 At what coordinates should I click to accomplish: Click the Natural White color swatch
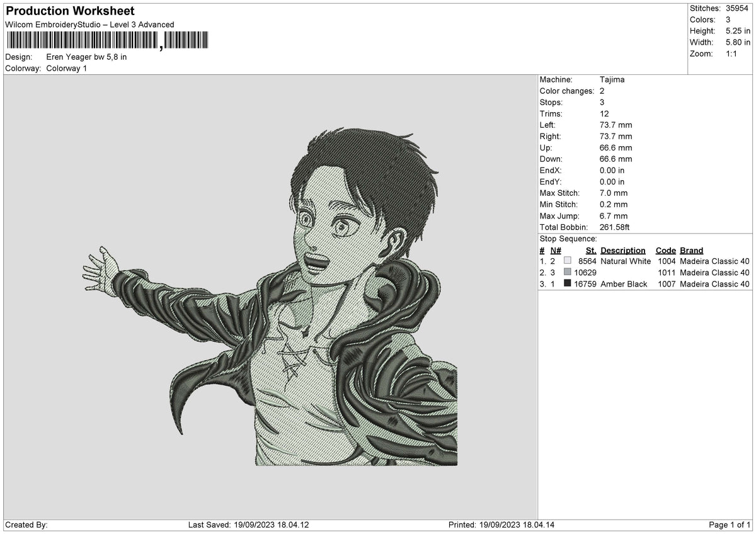coord(568,261)
